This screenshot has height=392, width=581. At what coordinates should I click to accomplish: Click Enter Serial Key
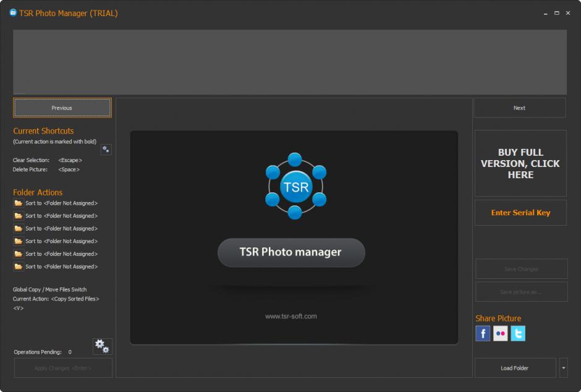[x=520, y=213]
